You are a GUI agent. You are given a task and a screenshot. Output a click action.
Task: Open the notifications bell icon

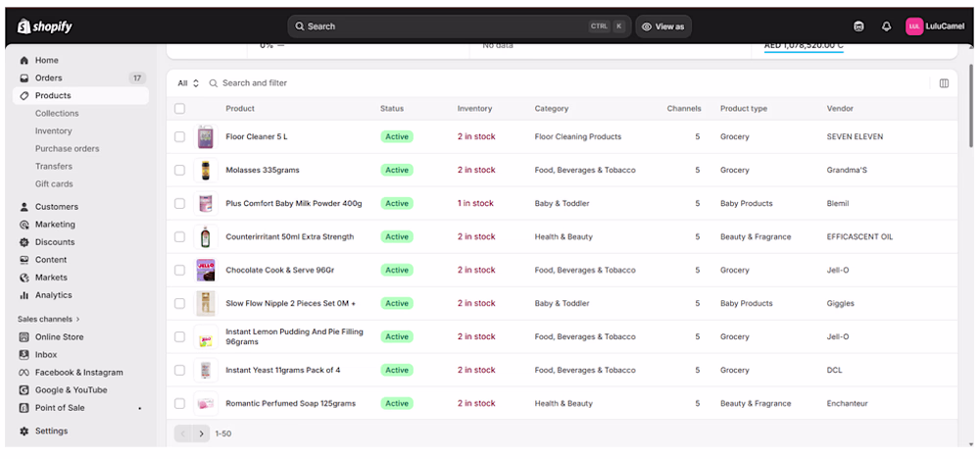(x=886, y=26)
